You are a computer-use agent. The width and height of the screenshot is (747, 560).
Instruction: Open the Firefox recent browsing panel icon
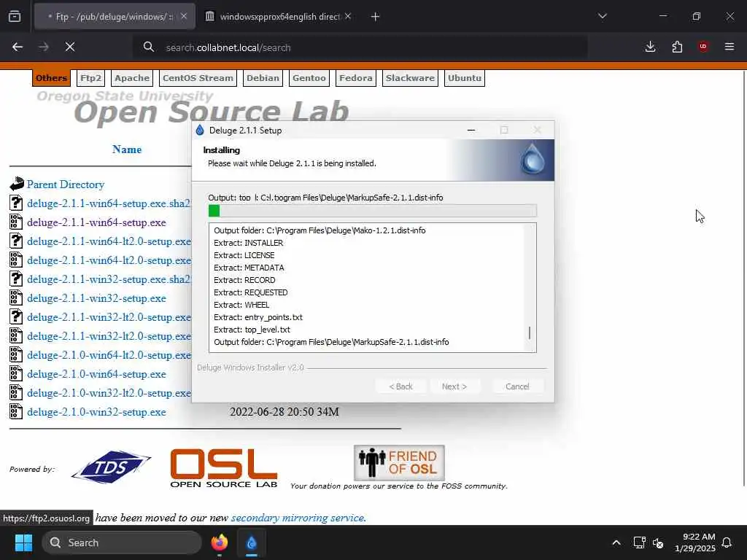click(x=15, y=16)
